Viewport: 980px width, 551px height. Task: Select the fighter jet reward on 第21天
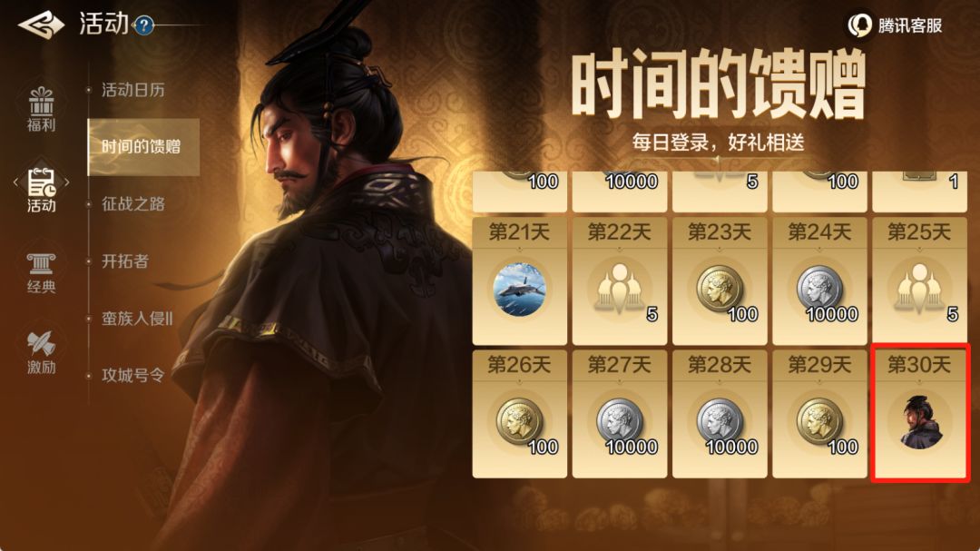[x=519, y=289]
